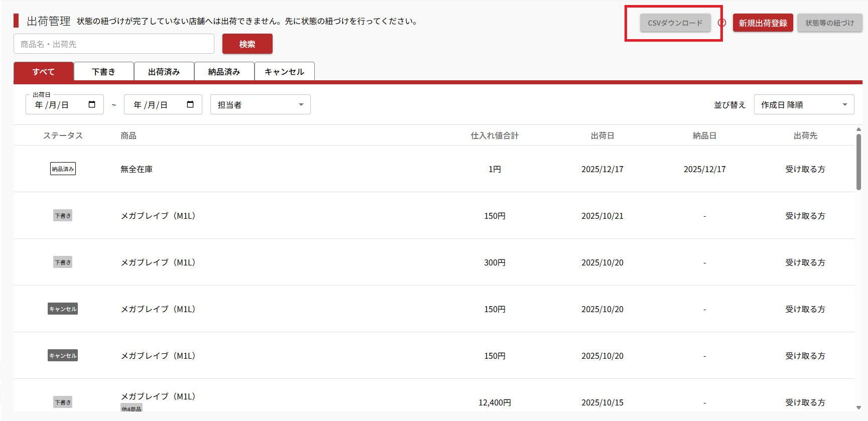Click the scrollbar down arrow of the shipment list

pos(858,407)
